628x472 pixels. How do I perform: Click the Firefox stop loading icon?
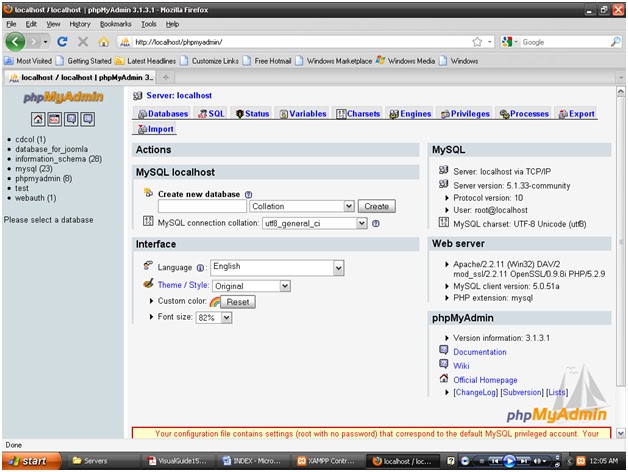tap(83, 42)
